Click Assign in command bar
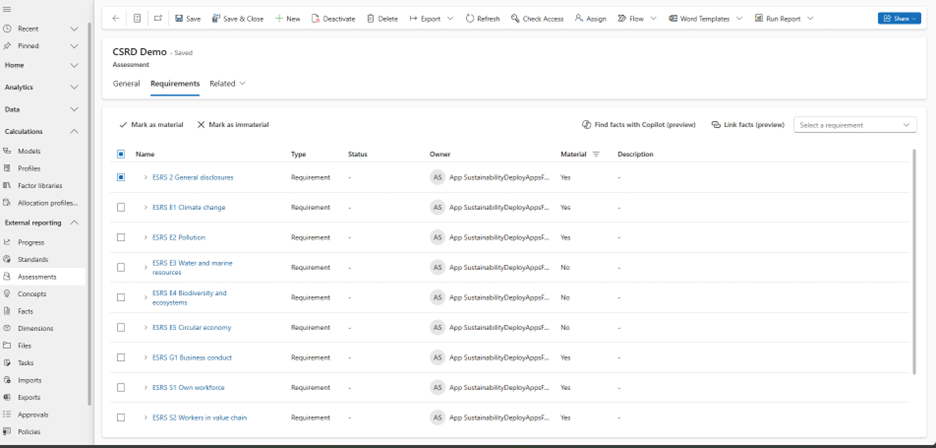The width and height of the screenshot is (936, 448). [x=590, y=19]
